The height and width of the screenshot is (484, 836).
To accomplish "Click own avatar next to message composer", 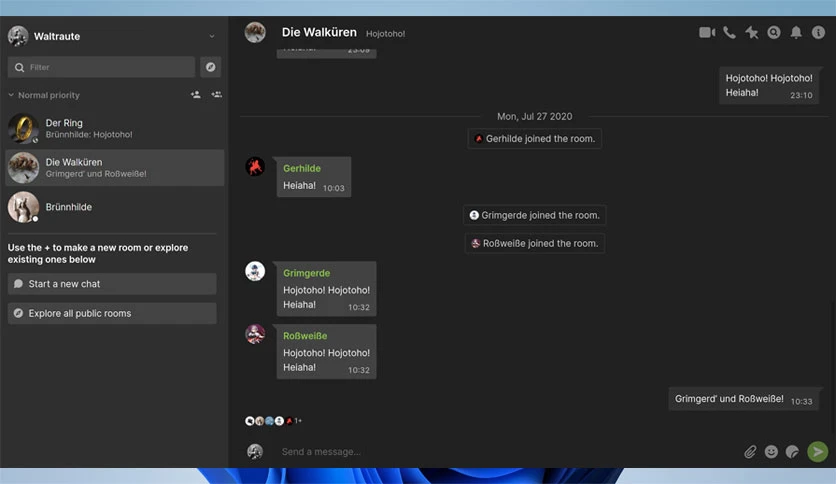I will click(255, 451).
